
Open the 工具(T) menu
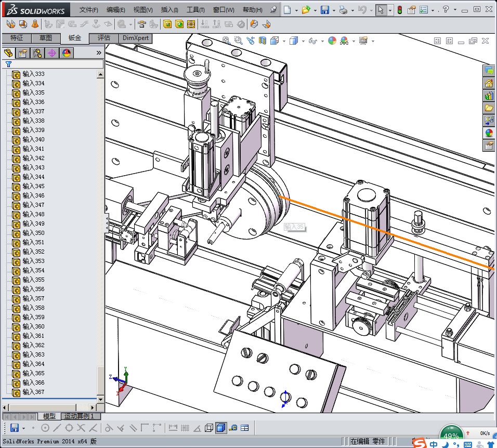pos(195,10)
